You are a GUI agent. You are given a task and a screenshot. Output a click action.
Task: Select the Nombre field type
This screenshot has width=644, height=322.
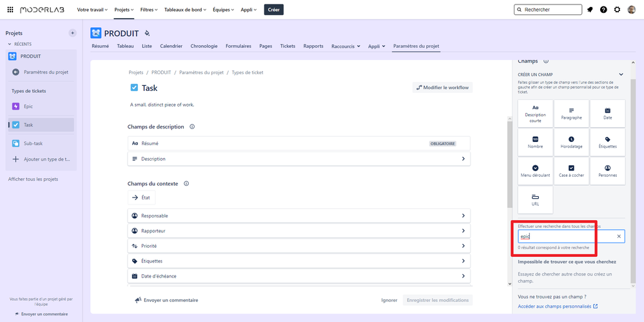[535, 143]
